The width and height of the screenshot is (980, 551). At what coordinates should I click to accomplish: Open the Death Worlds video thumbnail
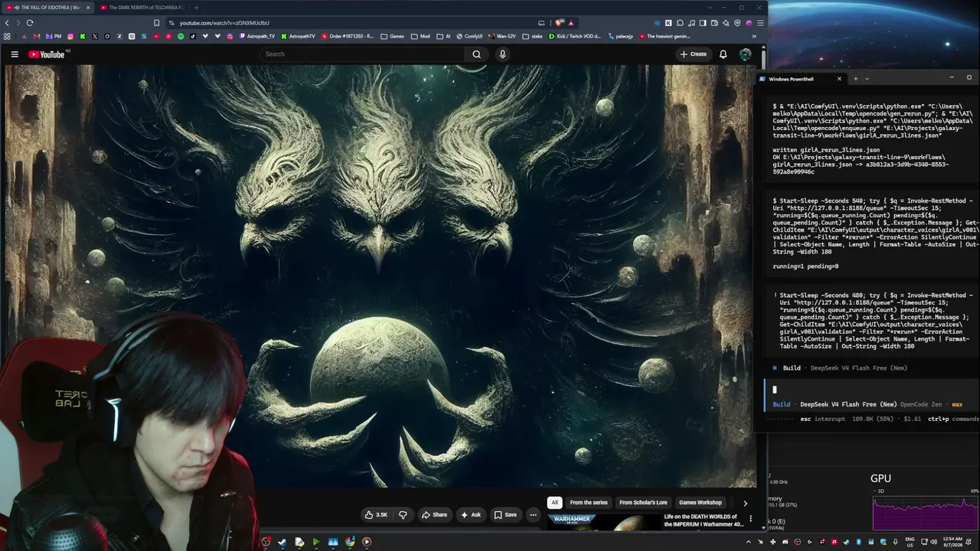(x=603, y=522)
